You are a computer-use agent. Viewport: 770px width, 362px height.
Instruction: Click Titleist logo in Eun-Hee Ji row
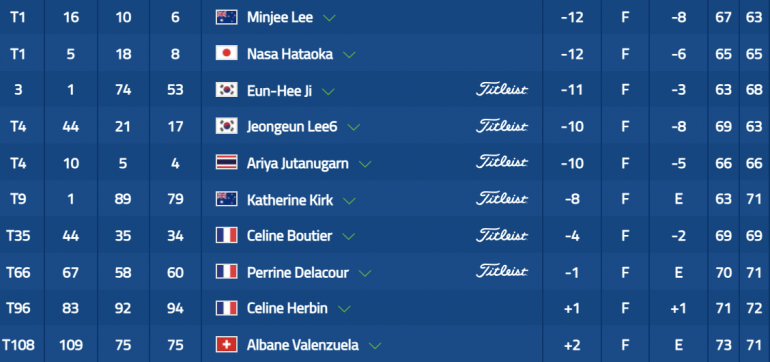502,89
